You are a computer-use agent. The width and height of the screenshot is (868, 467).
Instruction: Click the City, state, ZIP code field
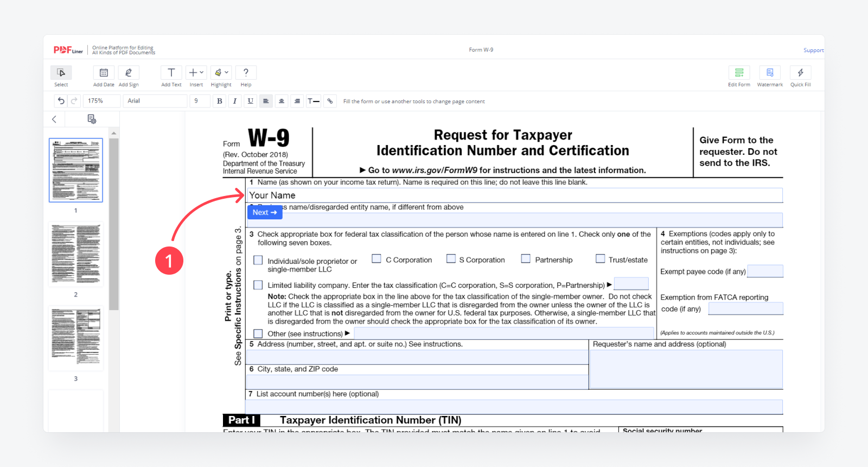coord(417,382)
